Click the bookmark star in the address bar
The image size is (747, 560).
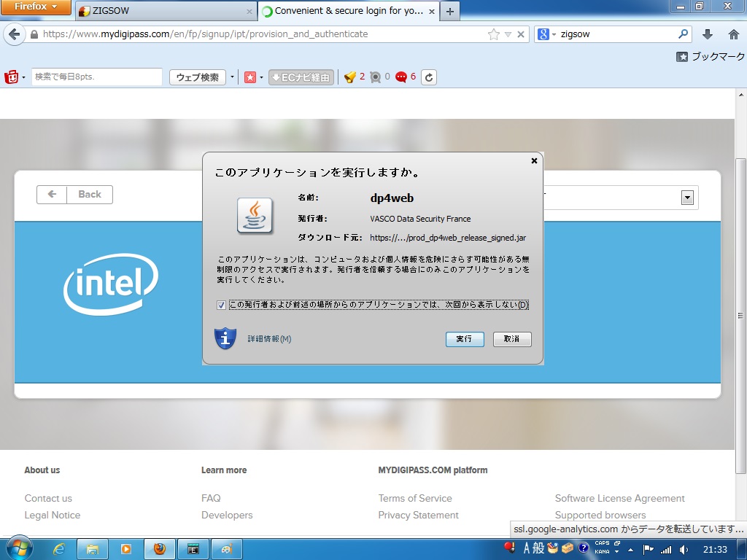pyautogui.click(x=494, y=34)
